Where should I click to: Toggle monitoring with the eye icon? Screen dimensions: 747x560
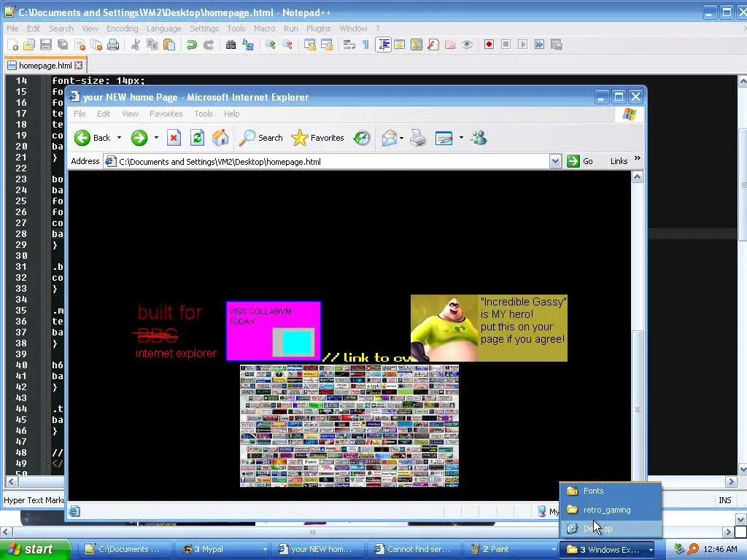pyautogui.click(x=467, y=44)
